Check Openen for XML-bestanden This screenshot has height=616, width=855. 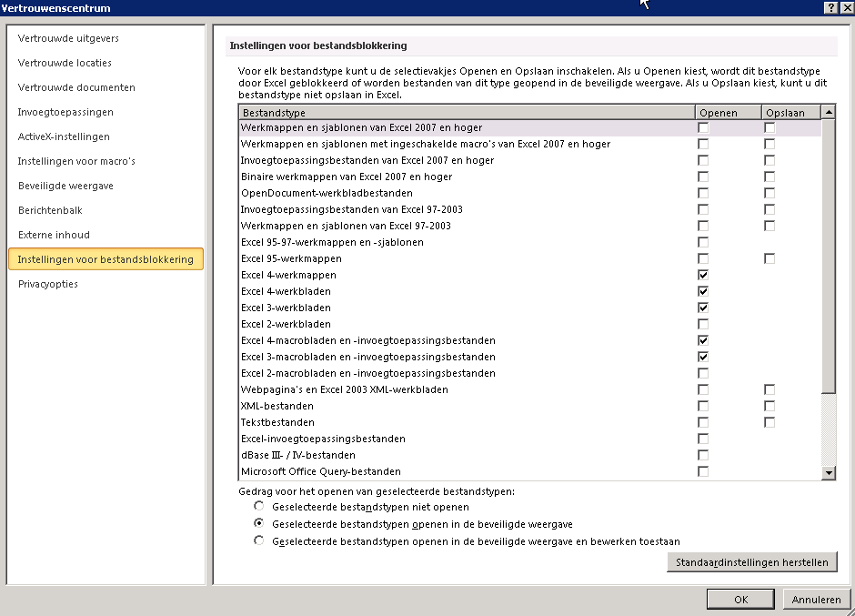[703, 406]
